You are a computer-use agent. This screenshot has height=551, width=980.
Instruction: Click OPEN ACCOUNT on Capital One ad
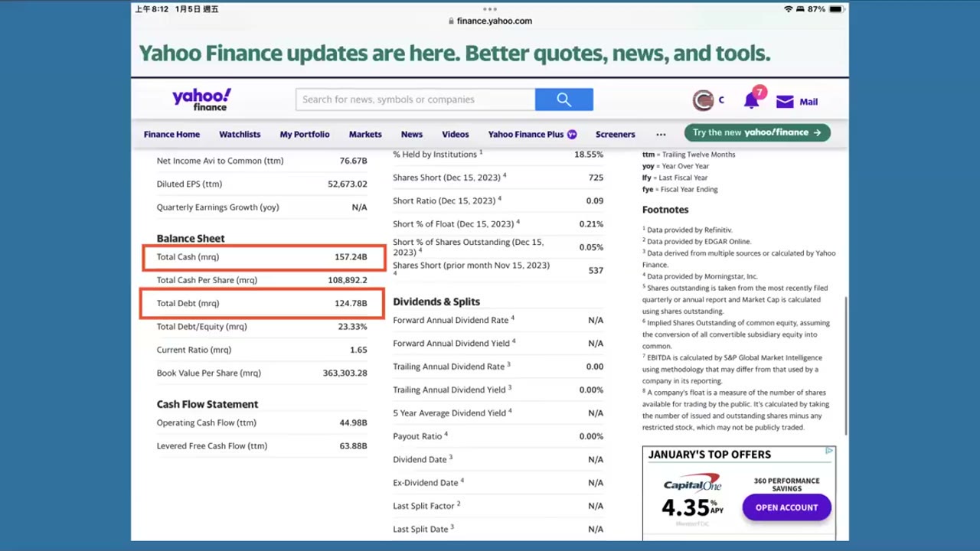coord(787,507)
